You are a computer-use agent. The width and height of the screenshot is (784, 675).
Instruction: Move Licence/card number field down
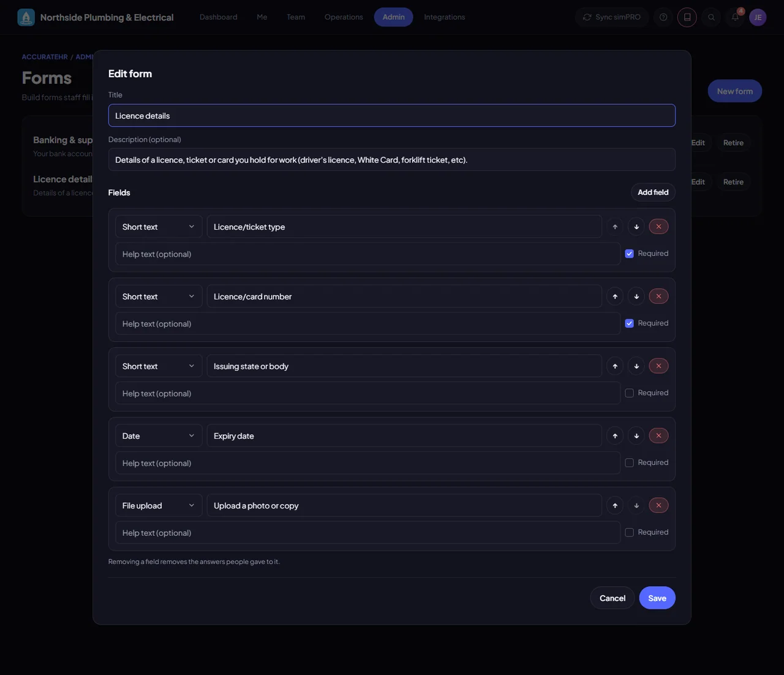(636, 296)
